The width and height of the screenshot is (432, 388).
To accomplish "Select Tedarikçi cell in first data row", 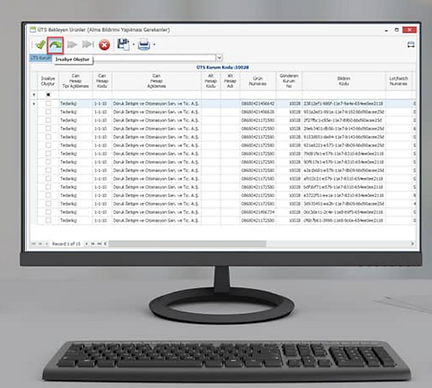I will [76, 104].
